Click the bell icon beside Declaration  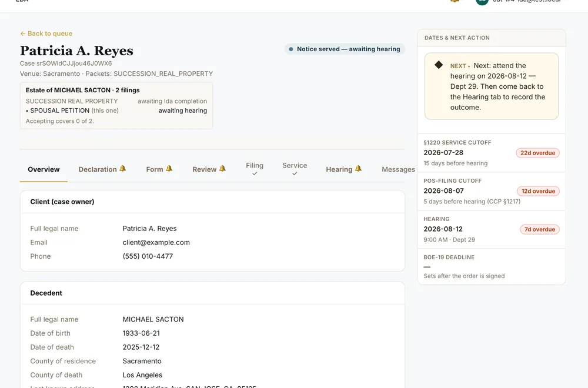coord(123,169)
